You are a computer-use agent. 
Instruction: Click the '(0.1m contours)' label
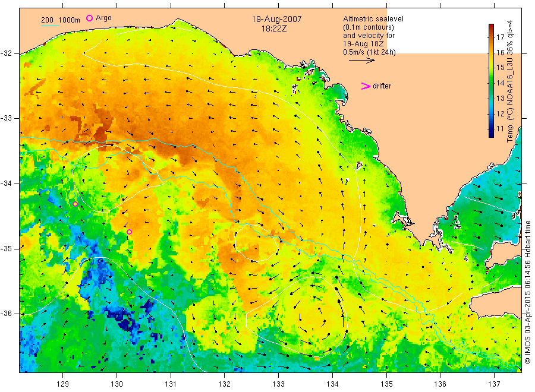369,27
